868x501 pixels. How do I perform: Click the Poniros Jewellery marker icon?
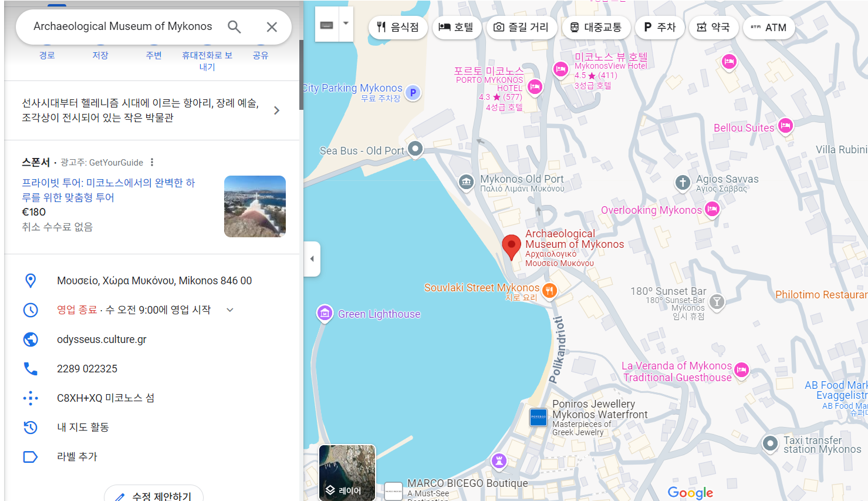[538, 416]
